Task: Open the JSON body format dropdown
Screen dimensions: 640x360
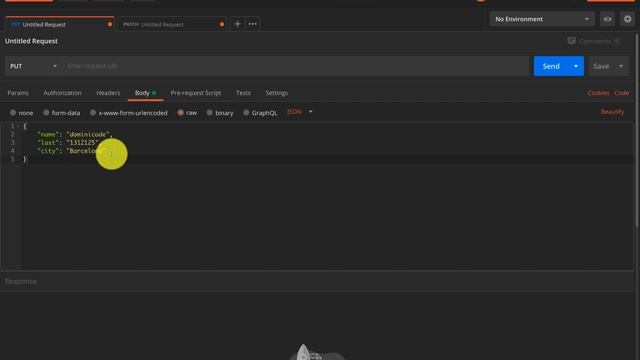Action: click(x=300, y=112)
